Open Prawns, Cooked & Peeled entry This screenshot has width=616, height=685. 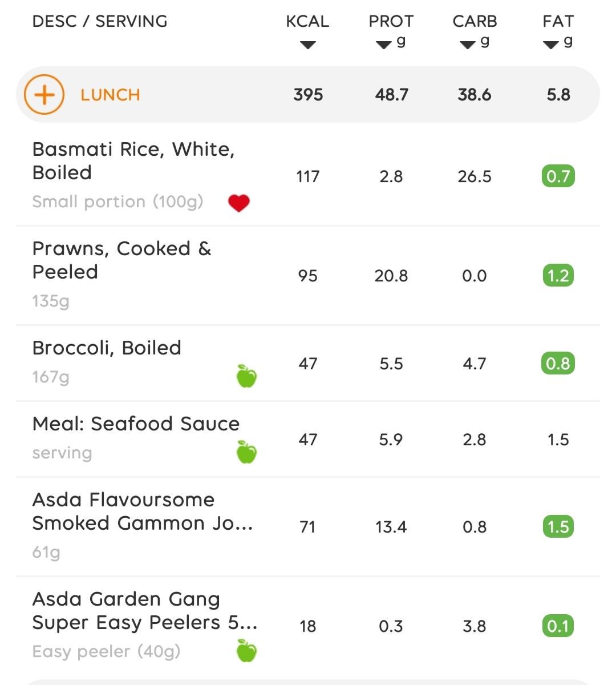click(308, 276)
